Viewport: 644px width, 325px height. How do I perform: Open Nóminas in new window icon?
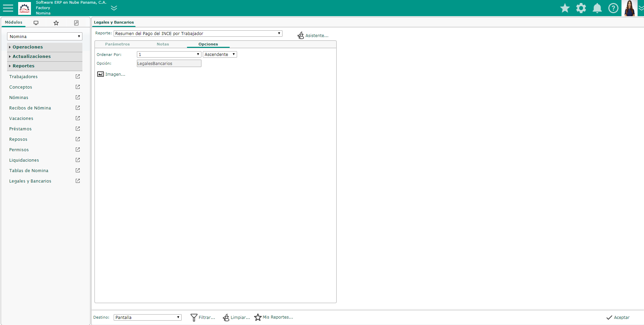(78, 97)
